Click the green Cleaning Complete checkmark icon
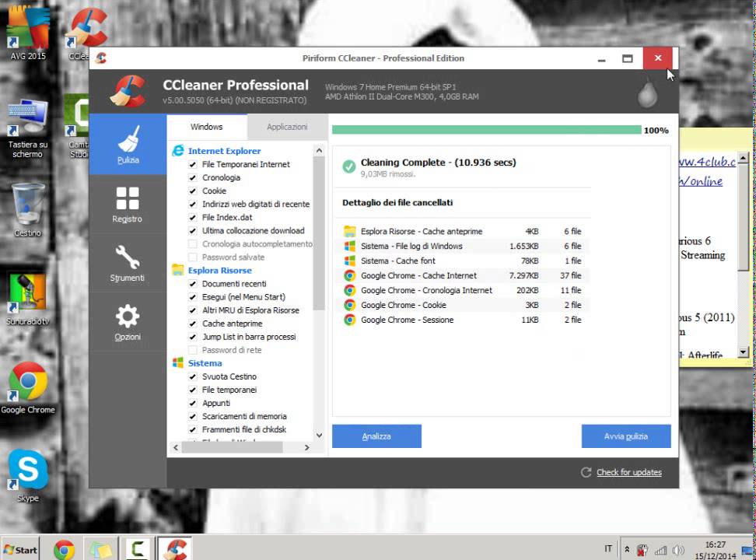The image size is (756, 560). pyautogui.click(x=349, y=166)
